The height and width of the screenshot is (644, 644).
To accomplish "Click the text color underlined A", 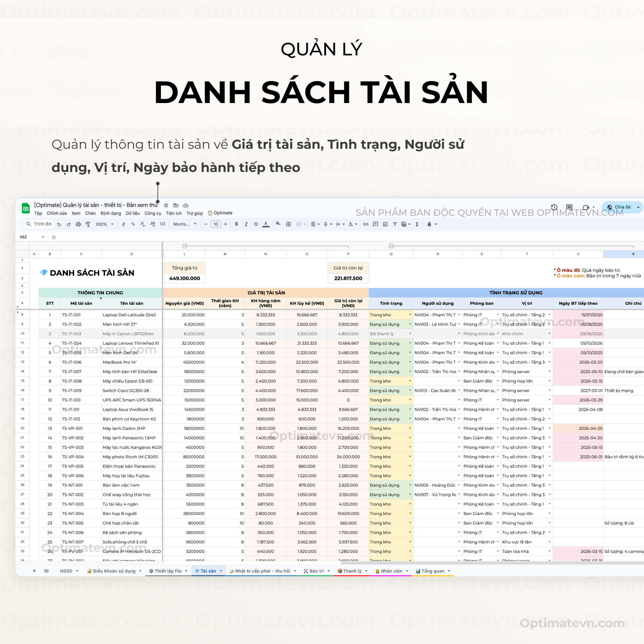I will (x=266, y=224).
